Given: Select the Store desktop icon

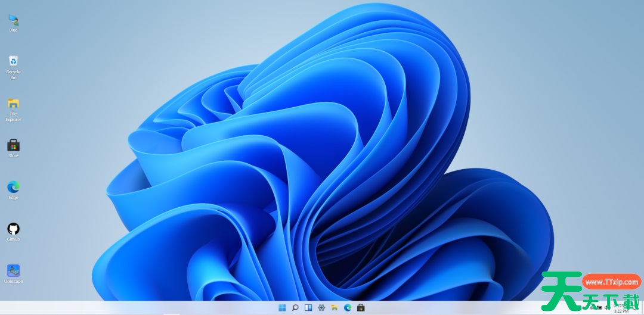Looking at the screenshot, I should tap(13, 145).
